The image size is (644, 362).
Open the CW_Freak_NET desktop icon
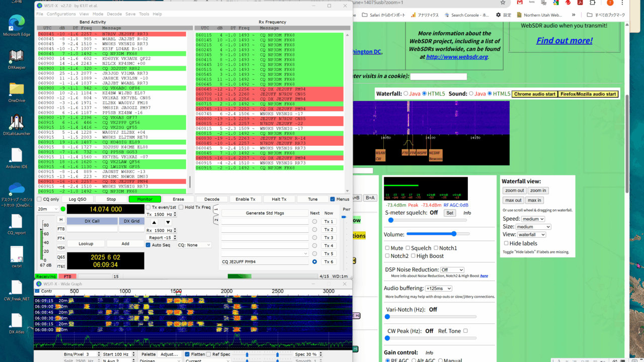17,291
